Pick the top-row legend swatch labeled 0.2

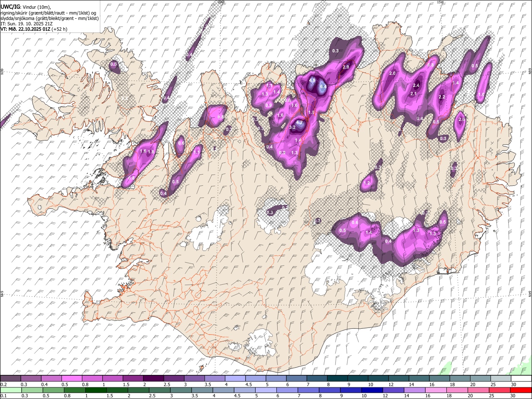coord(10,378)
